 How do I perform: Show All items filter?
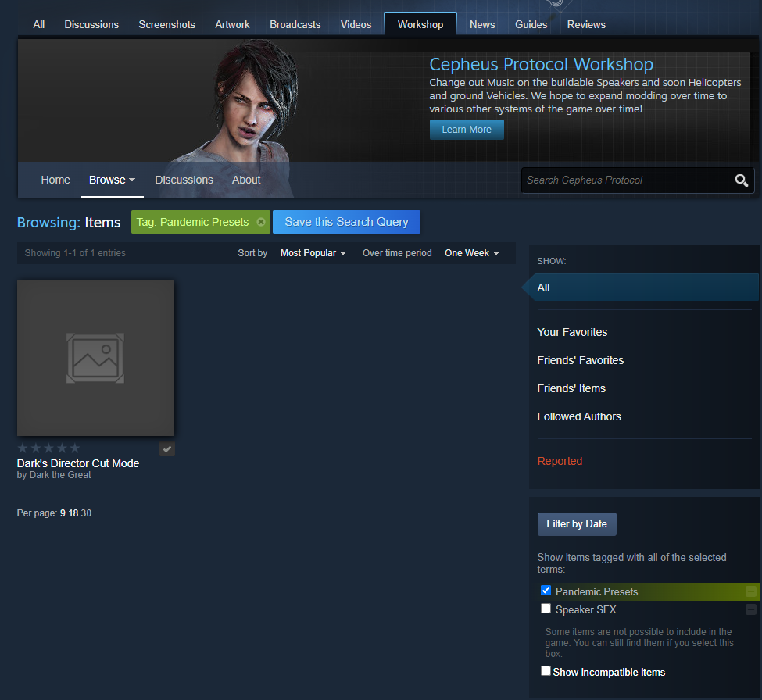(x=643, y=287)
